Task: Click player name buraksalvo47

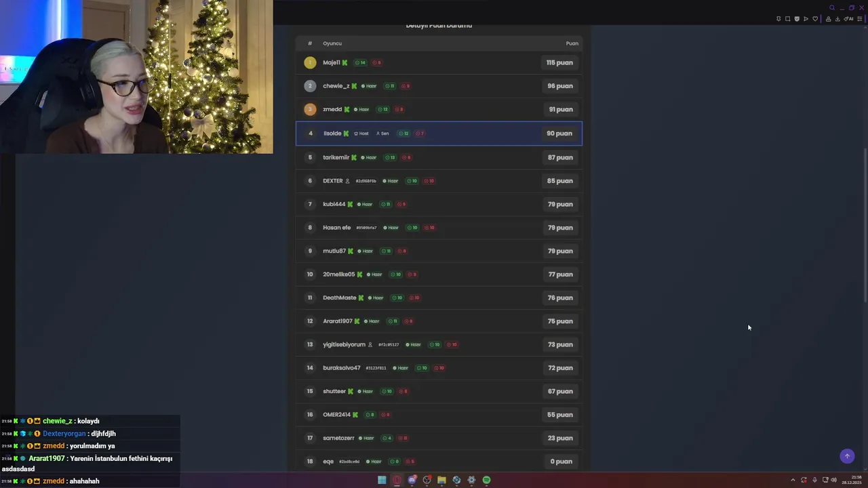Action: point(342,368)
